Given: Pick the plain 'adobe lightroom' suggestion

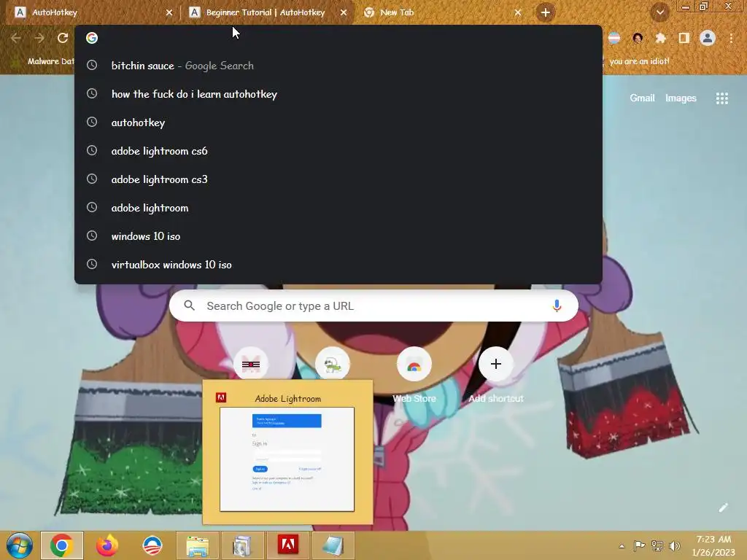Looking at the screenshot, I should coord(338,208).
